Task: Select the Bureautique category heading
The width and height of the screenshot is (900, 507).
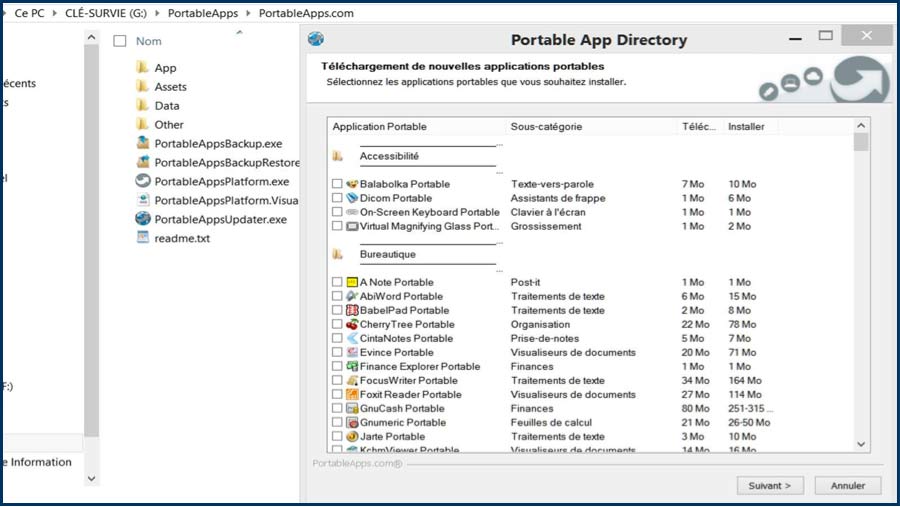Action: (x=387, y=254)
